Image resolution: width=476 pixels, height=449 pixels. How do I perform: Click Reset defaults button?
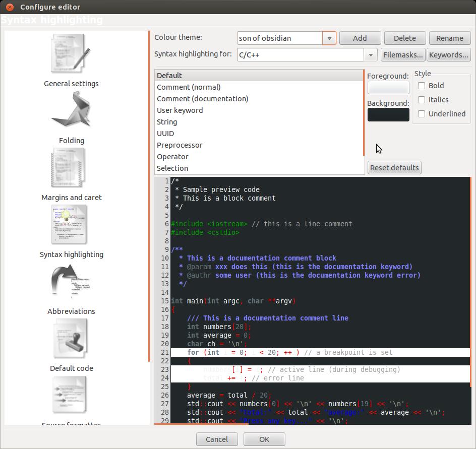pyautogui.click(x=394, y=168)
